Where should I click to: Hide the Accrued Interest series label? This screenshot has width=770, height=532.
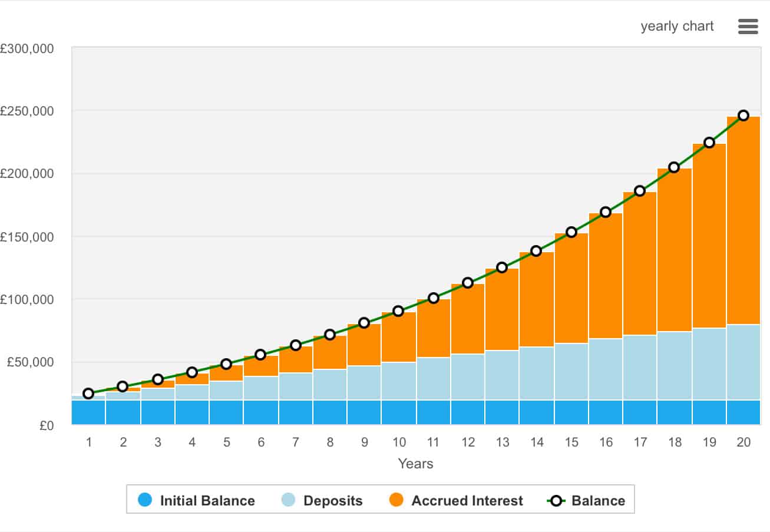pos(467,501)
